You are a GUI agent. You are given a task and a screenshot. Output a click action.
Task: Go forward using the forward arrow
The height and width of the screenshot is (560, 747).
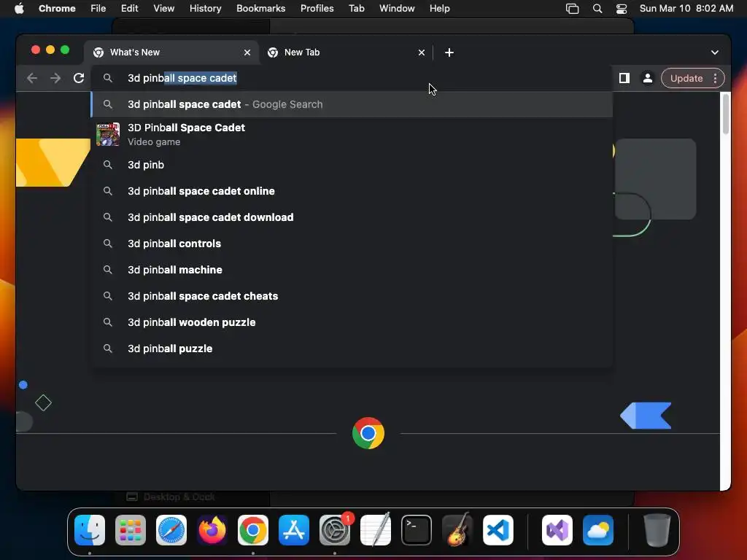(x=55, y=78)
